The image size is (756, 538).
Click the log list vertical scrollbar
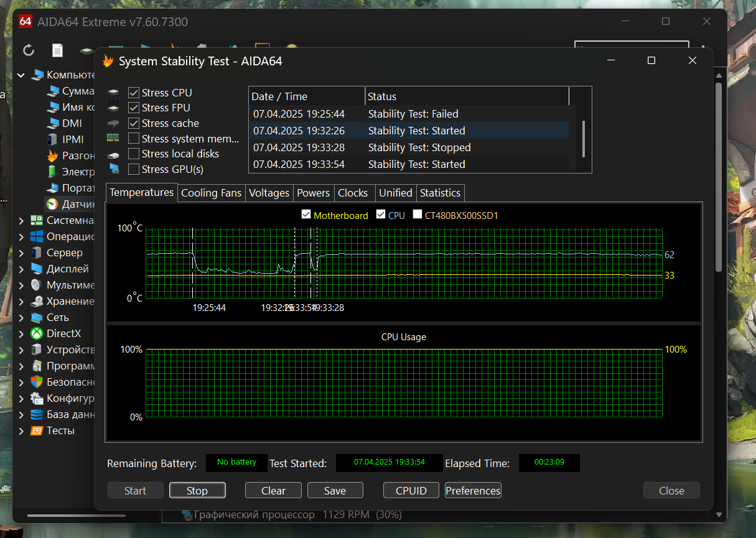coord(584,138)
